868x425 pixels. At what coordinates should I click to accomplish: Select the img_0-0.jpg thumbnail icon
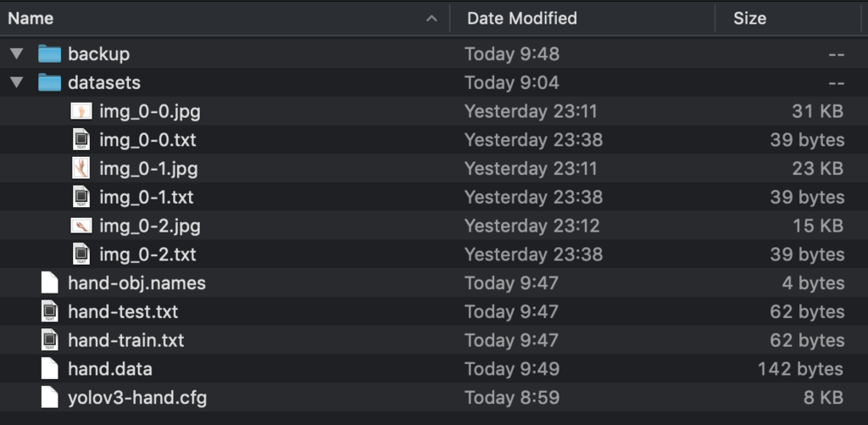tap(81, 111)
